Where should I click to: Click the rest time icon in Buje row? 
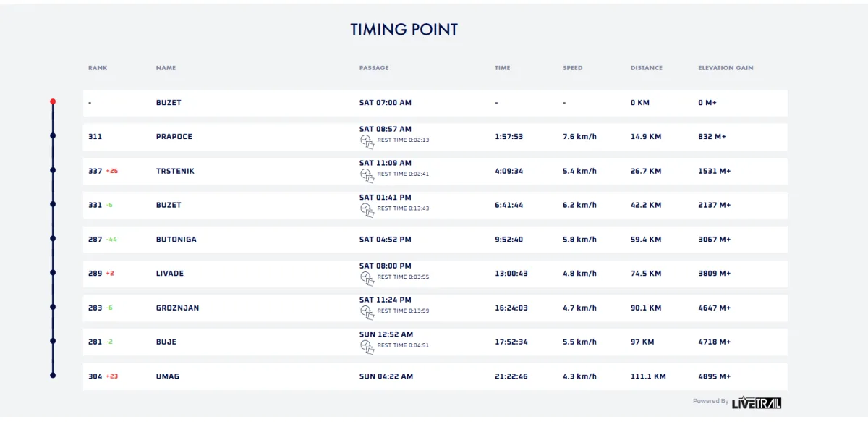[x=367, y=347]
